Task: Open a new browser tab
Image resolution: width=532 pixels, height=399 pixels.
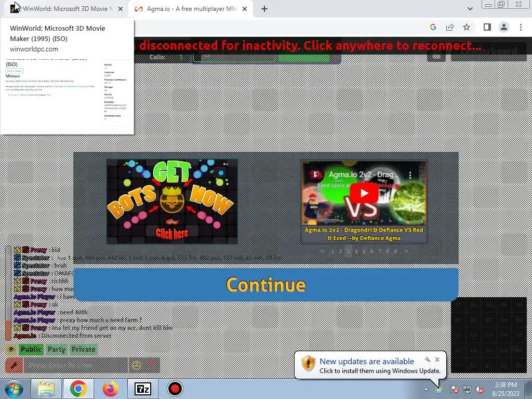Action: click(x=264, y=9)
